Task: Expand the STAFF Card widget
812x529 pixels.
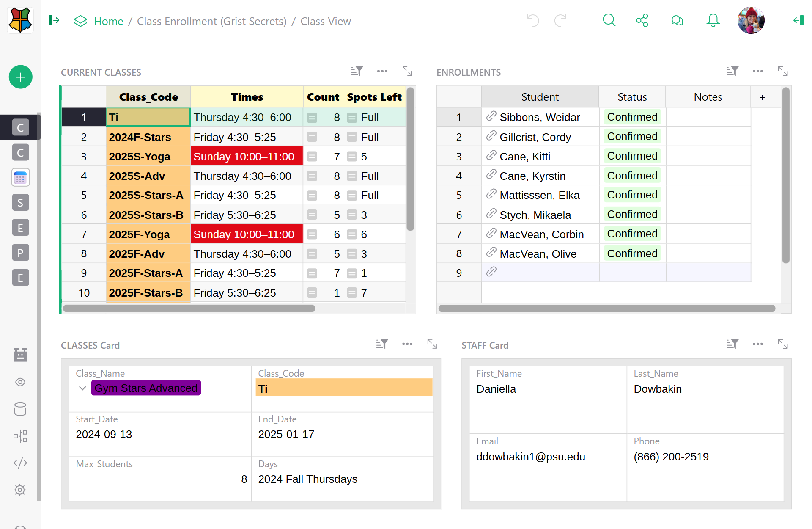Action: (x=783, y=344)
